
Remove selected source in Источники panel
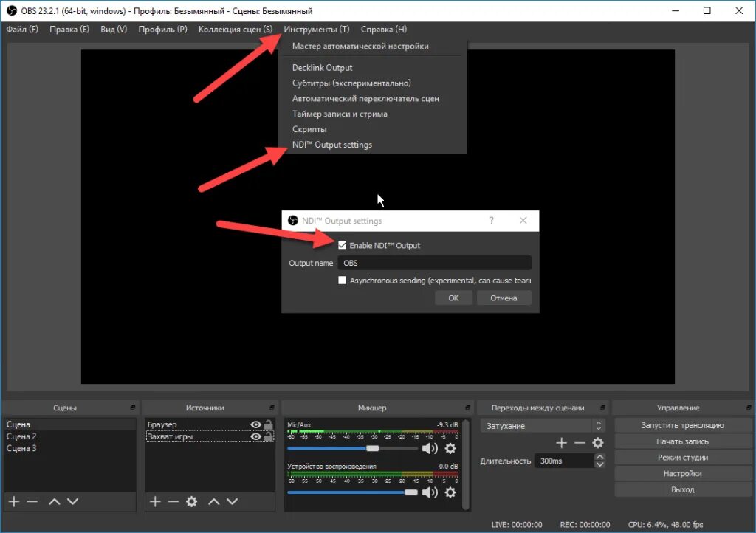tap(173, 502)
